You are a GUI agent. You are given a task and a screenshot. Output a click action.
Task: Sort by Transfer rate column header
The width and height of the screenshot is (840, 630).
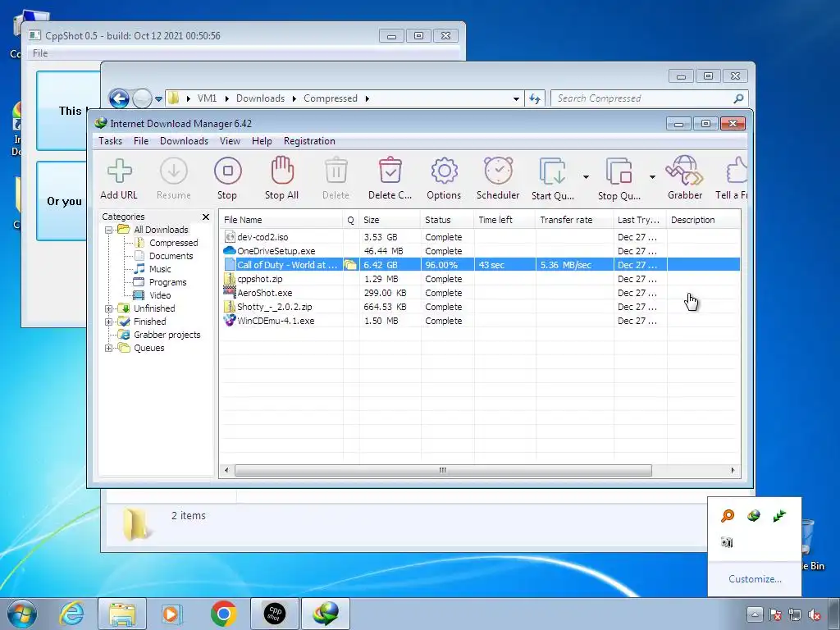[x=574, y=220]
